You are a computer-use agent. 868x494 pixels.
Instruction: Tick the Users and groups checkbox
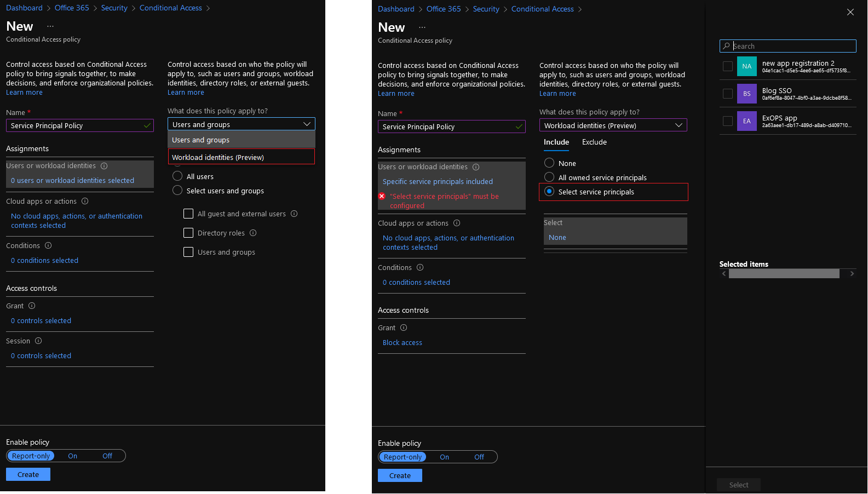188,252
